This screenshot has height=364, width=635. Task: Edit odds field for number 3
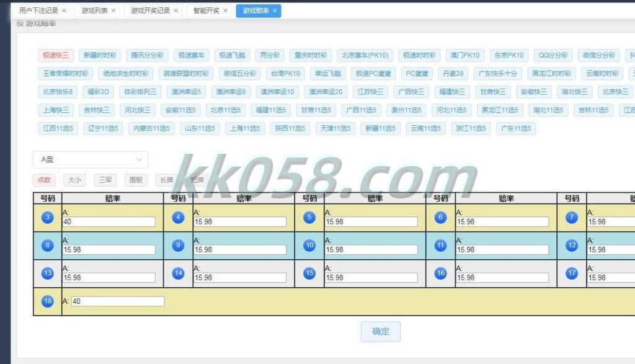pyautogui.click(x=109, y=222)
